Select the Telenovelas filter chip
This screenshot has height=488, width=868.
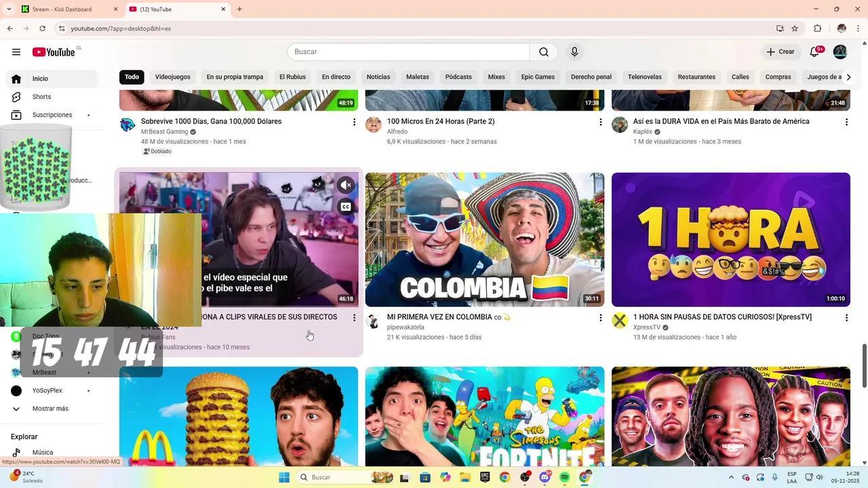coord(645,77)
